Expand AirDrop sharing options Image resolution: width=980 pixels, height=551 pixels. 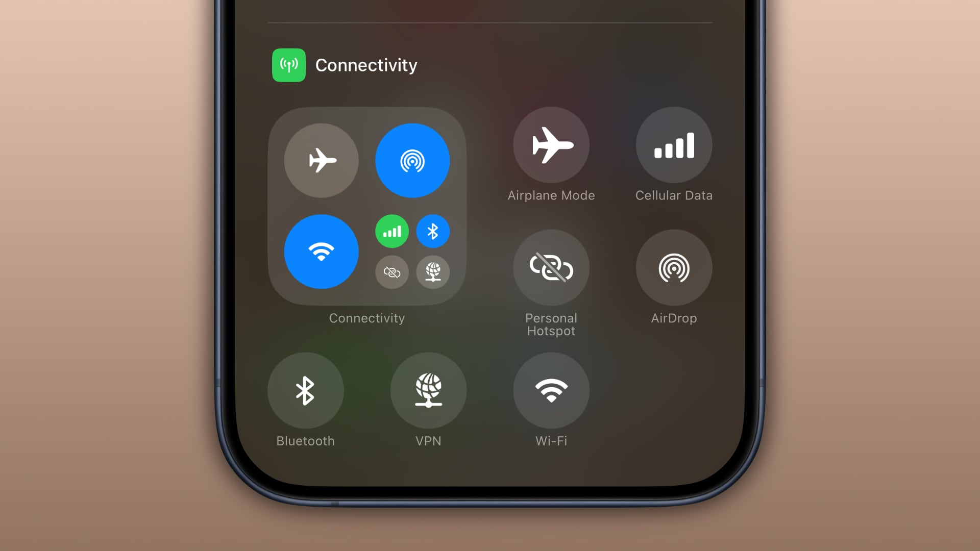click(674, 268)
